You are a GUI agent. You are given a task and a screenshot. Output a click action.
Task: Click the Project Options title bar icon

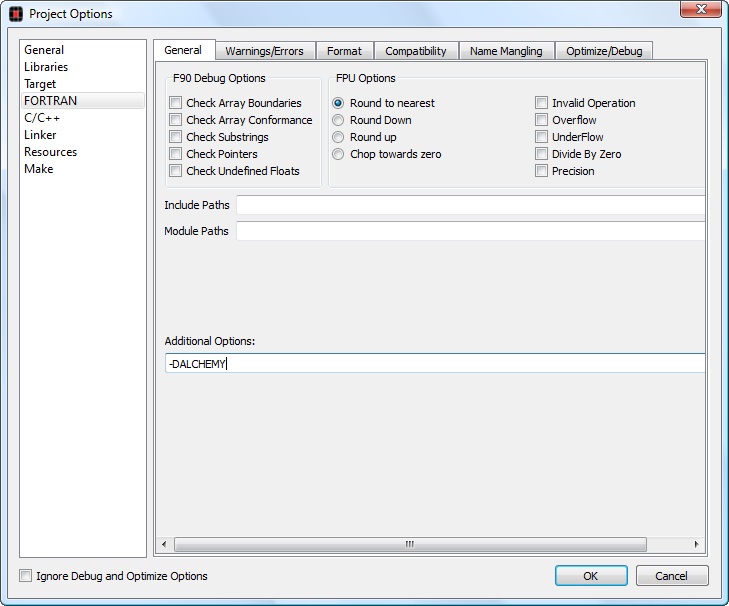[x=16, y=14]
